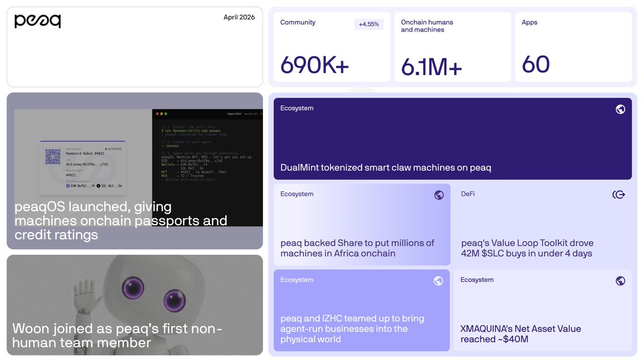Click Onchain humans and machines label

point(427,26)
